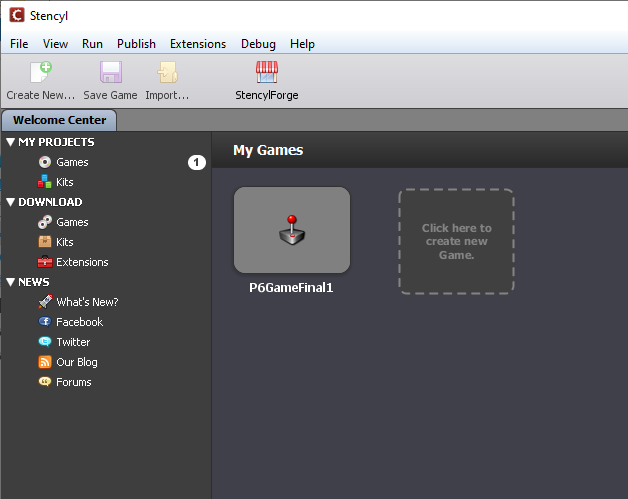Click the Import... toolbar label
Screen dimensions: 628x499
coord(167,95)
